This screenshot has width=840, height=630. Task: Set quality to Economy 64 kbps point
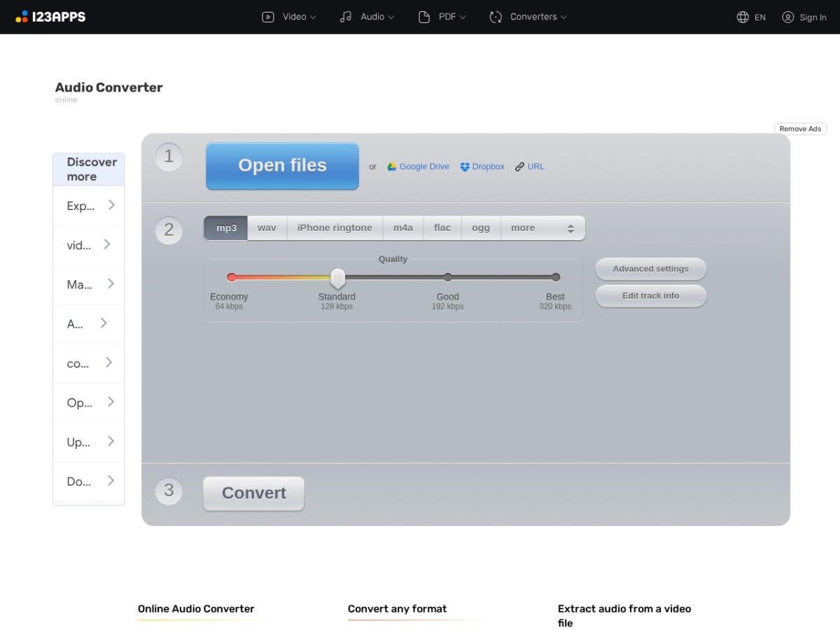pos(232,277)
